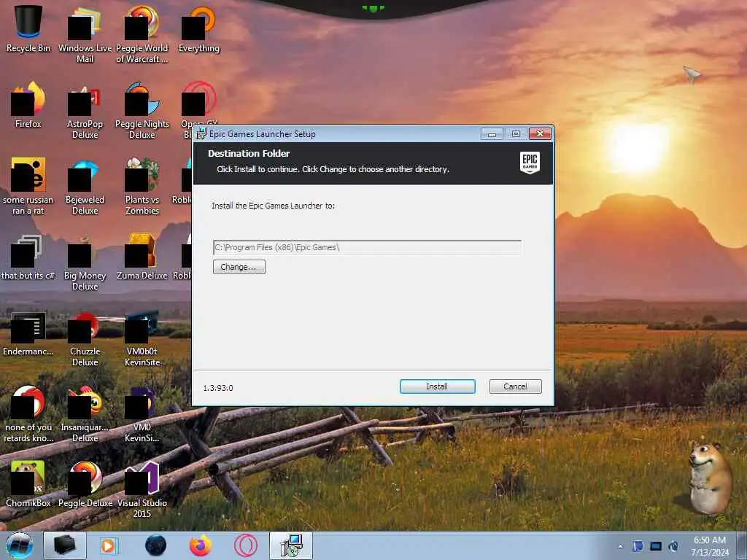Open the black folder taskbar icon
Screen dimensions: 747x560
click(x=65, y=545)
